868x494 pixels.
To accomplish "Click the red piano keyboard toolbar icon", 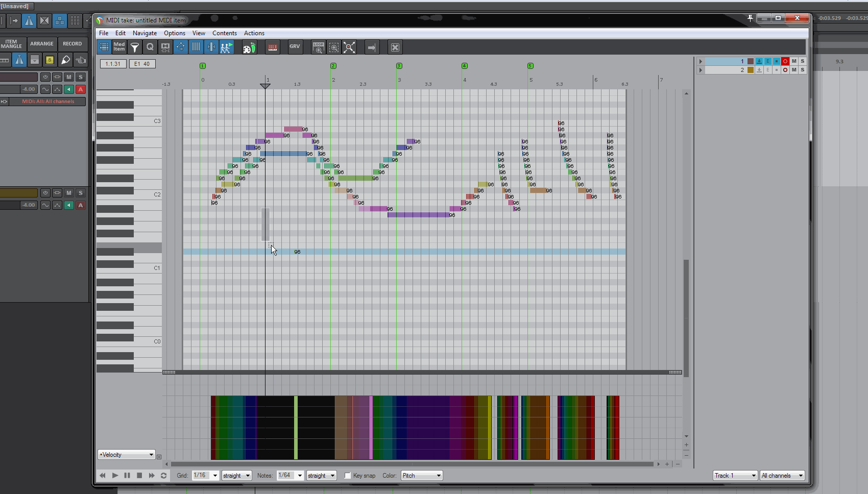I will click(273, 47).
